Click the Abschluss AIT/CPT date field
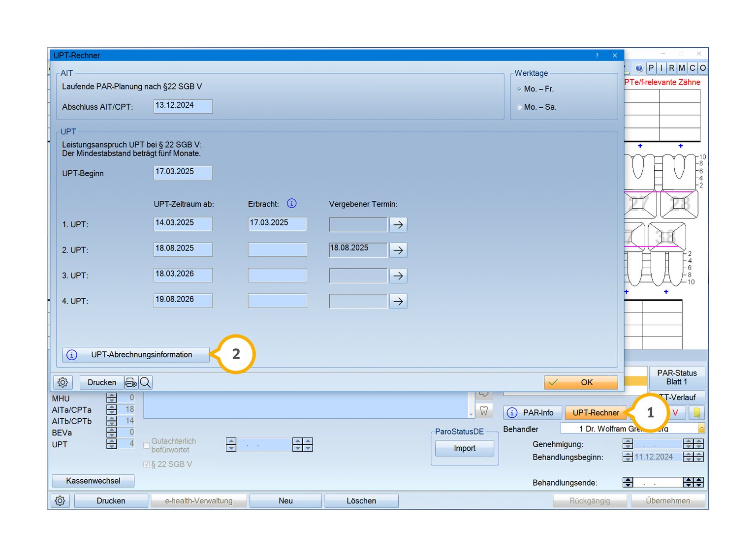Viewport: 756px width, 557px height. click(x=183, y=106)
